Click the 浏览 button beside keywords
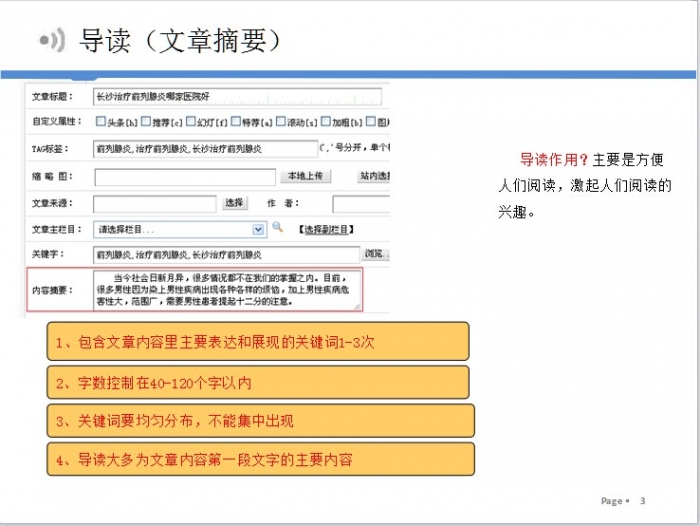The height and width of the screenshot is (526, 700). [x=374, y=254]
